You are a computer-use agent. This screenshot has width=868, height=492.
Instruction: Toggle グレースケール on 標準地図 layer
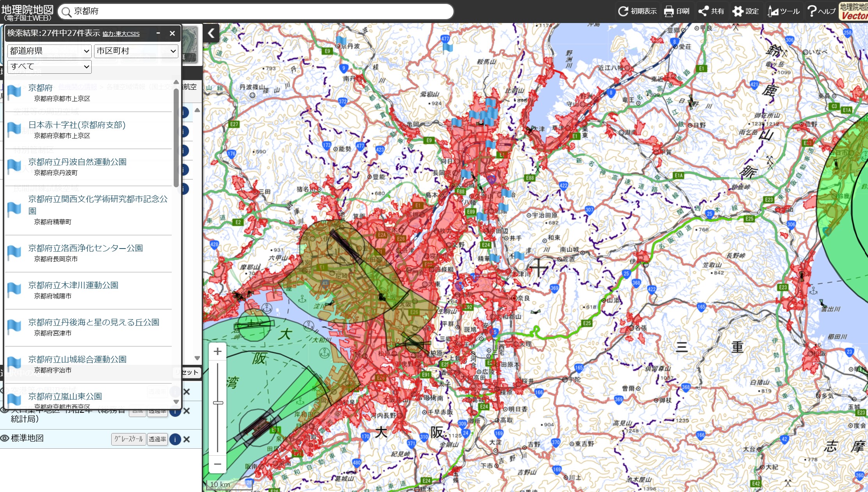[x=128, y=439]
